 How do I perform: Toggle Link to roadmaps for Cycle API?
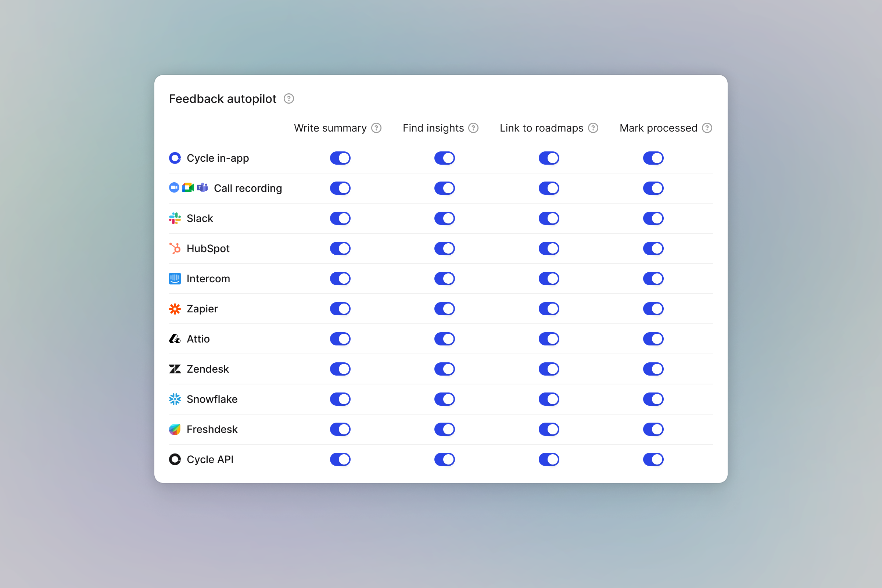point(549,459)
